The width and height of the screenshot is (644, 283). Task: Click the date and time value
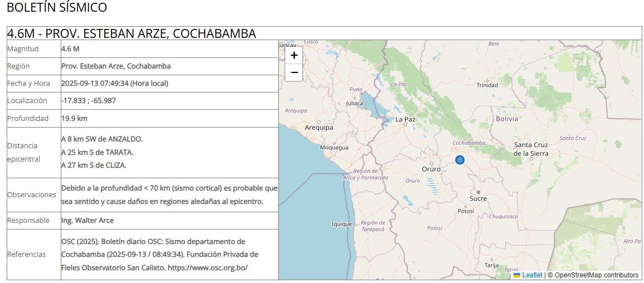pyautogui.click(x=114, y=84)
